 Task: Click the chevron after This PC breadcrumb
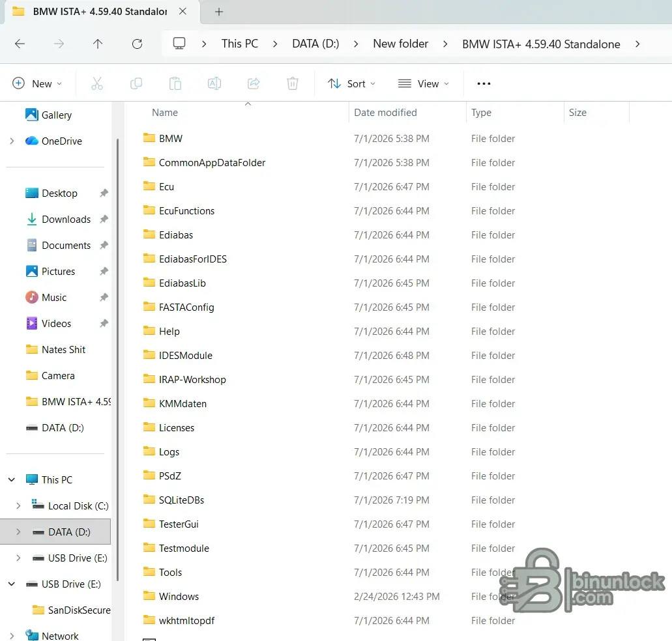(275, 44)
